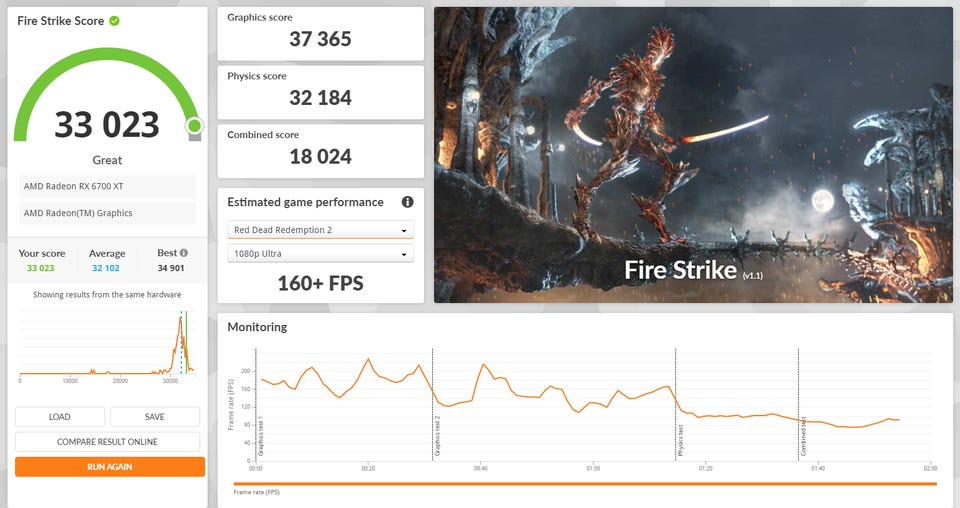Click the Average score value 32 102
Screen dimensions: 960x508
[x=106, y=268]
